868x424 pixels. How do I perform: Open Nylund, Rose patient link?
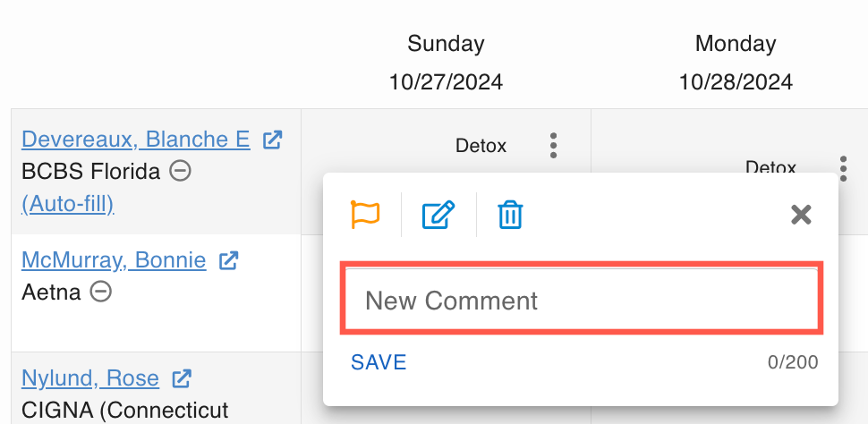(x=90, y=379)
